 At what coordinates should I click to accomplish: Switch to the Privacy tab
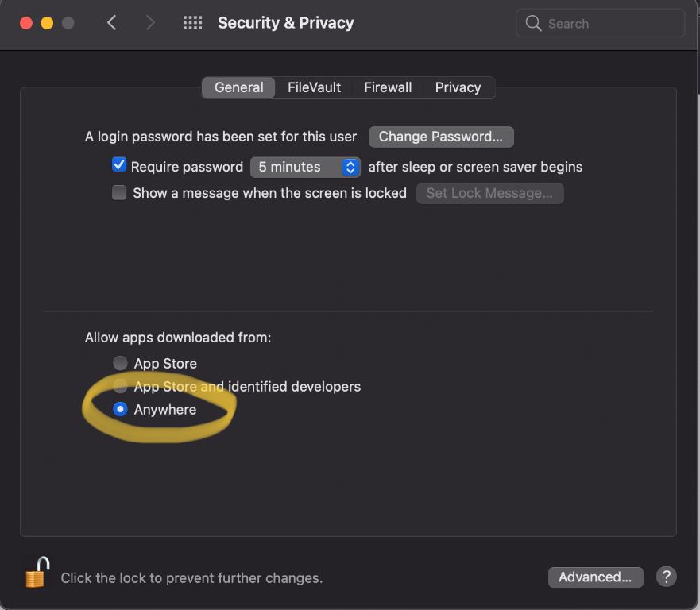coord(458,87)
